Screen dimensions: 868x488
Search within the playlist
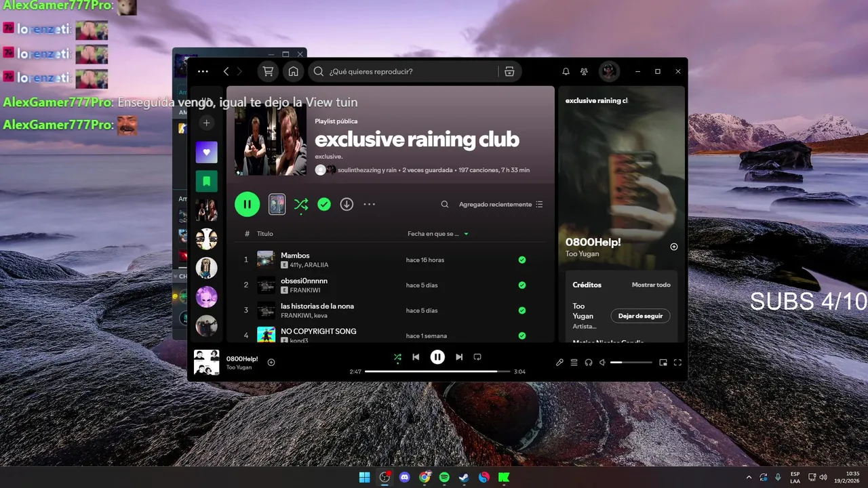point(445,204)
